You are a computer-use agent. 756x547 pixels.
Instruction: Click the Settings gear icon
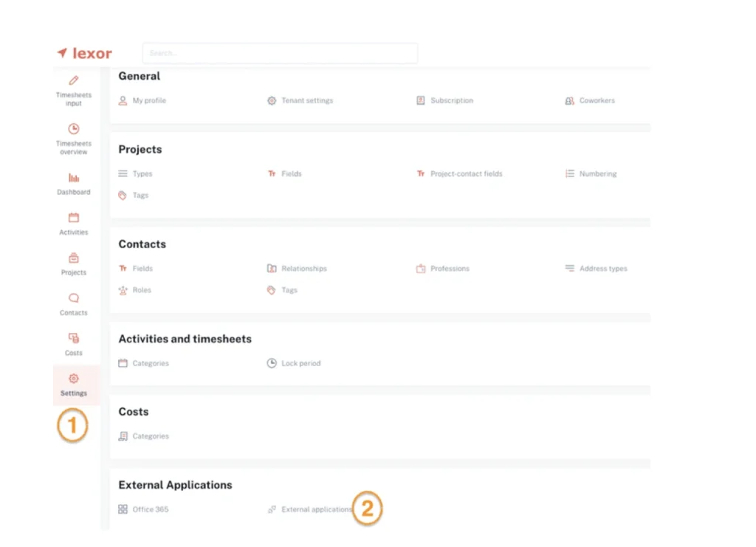[x=73, y=379]
